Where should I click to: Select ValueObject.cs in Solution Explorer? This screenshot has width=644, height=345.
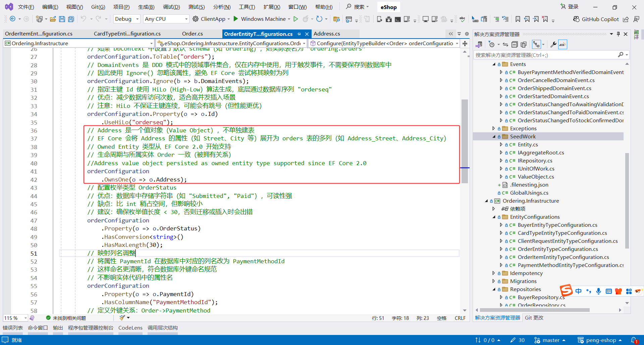[536, 177]
